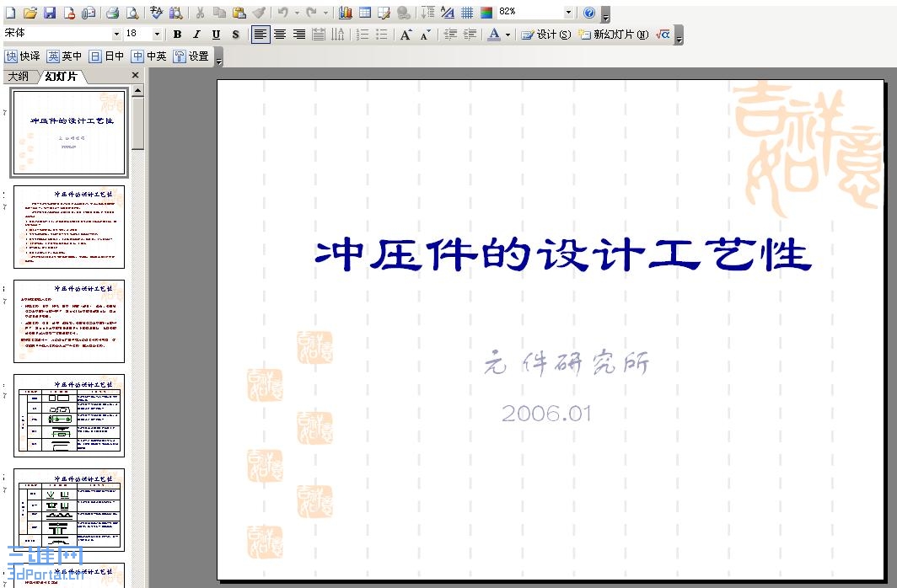
Task: Align text left
Action: tap(261, 35)
